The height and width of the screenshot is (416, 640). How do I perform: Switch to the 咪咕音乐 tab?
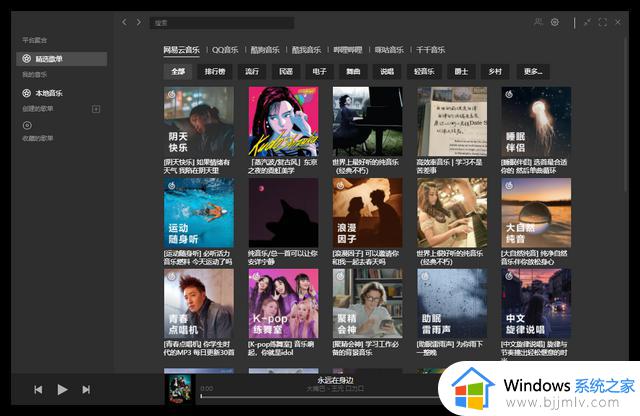389,50
